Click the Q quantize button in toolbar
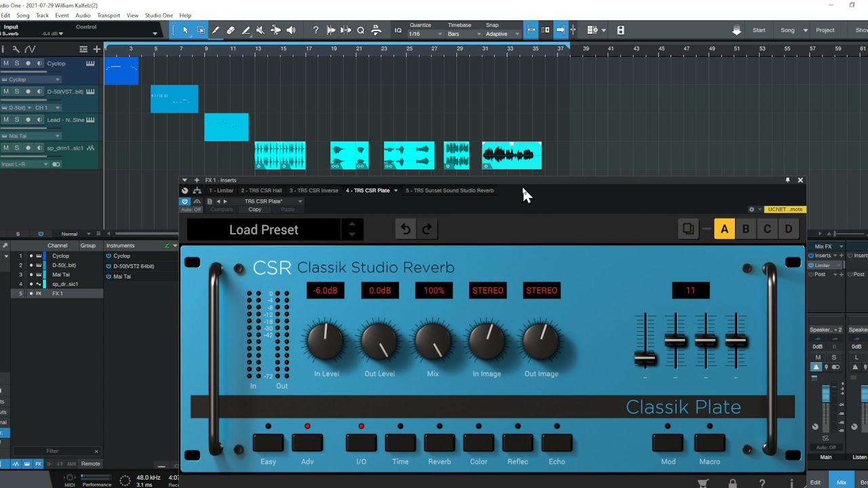This screenshot has width=868, height=488. 361,30
